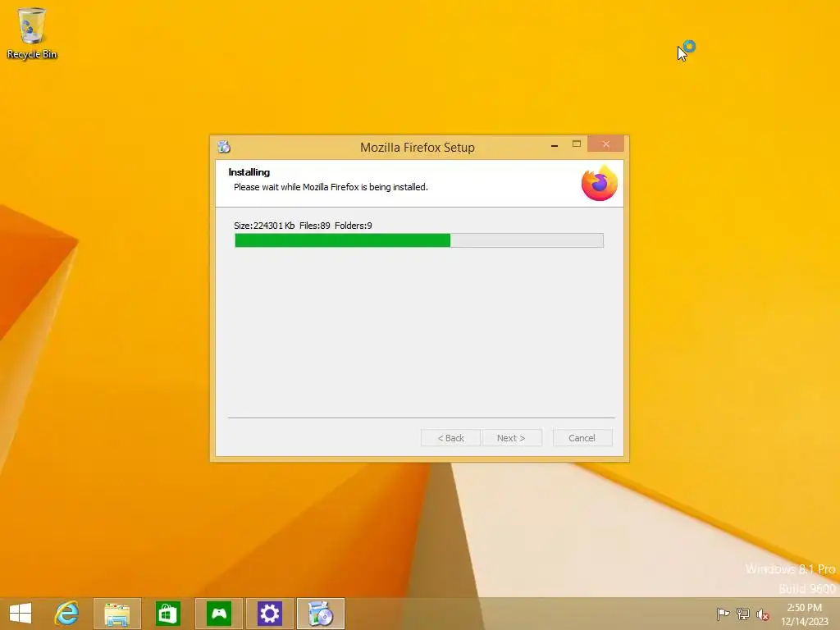Open the clock showing 2:50 PM
Viewport: 840px width, 630px height.
[804, 614]
